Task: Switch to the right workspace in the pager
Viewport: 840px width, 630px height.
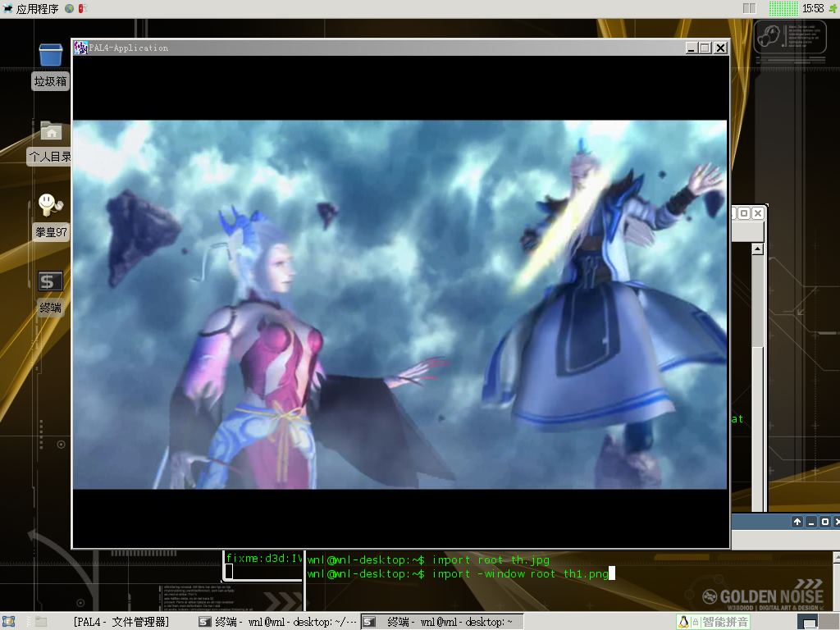Action: pos(753,8)
